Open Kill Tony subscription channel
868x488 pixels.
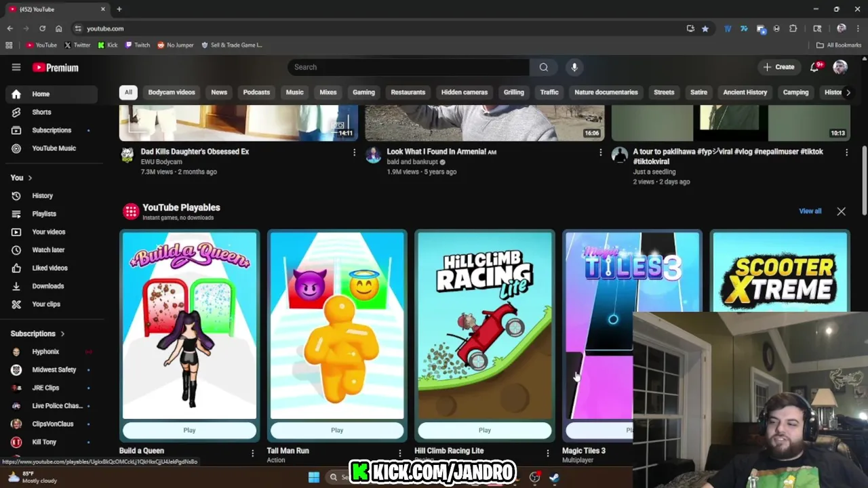52,442
